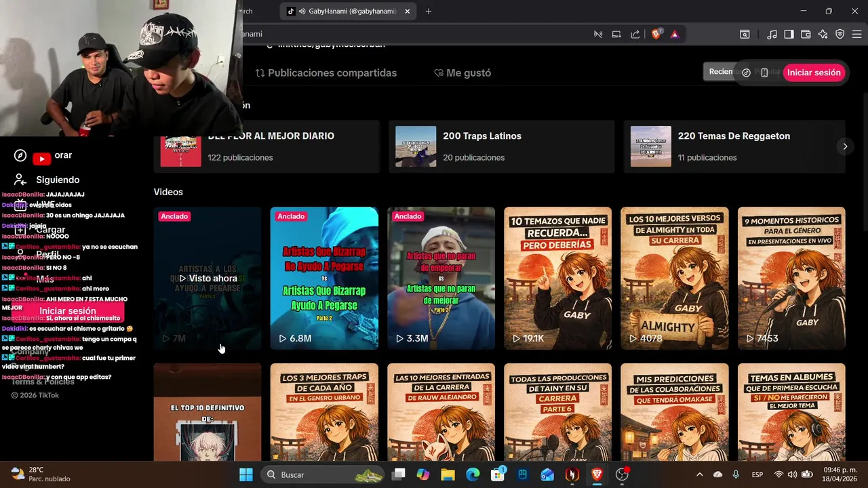Open Brave VPN shield icon
Screen dimensions: 868x488
coord(840,34)
